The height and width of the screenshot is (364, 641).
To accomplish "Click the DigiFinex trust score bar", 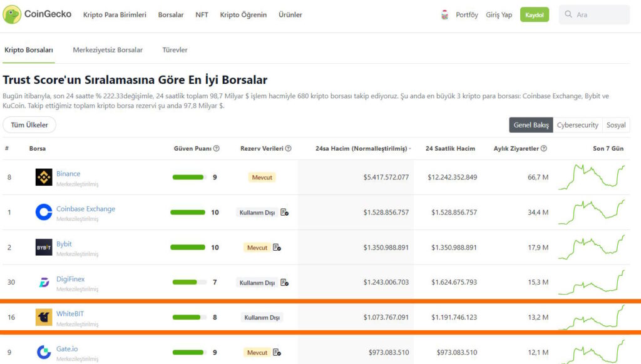I will coord(189,282).
